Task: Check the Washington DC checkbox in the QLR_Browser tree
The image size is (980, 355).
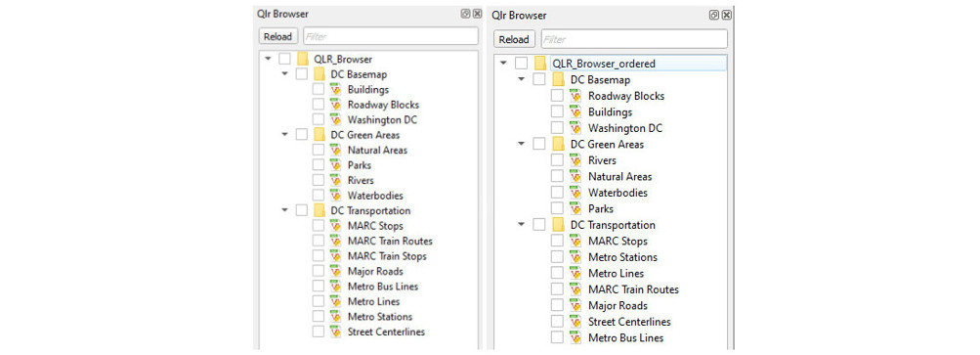Action: point(319,119)
